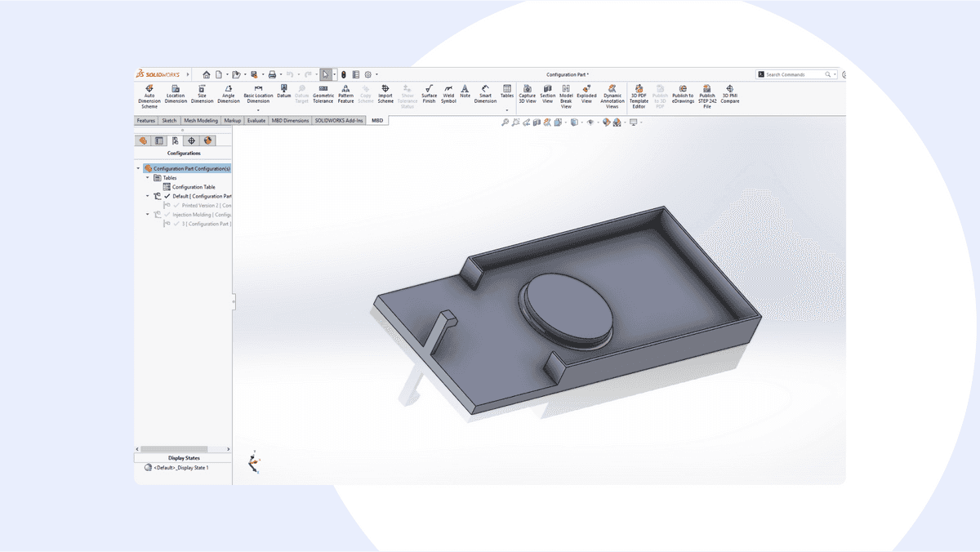Open the Tables tool
980x552 pixels.
(507, 91)
